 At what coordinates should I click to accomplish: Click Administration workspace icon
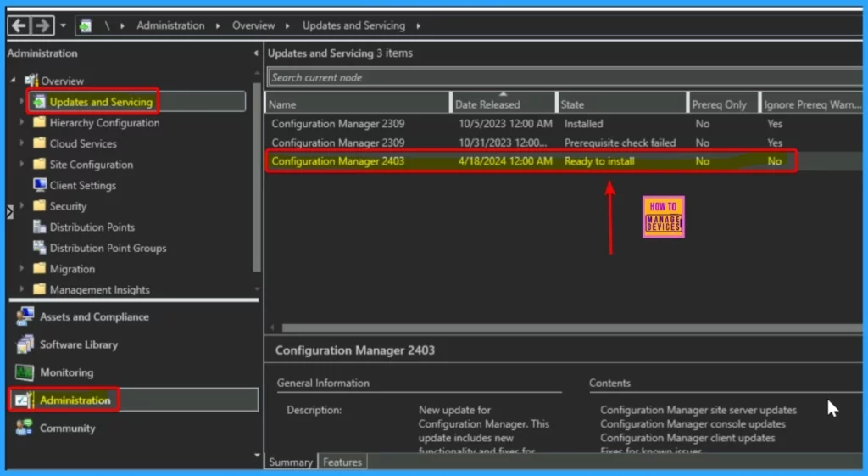25,400
